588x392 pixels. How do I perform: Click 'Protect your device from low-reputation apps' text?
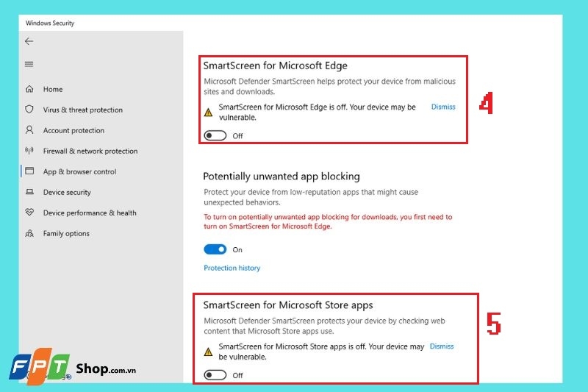tap(311, 197)
